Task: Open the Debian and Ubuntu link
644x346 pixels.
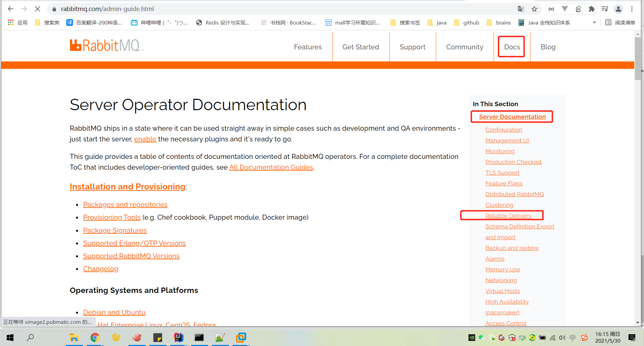Action: click(x=114, y=312)
